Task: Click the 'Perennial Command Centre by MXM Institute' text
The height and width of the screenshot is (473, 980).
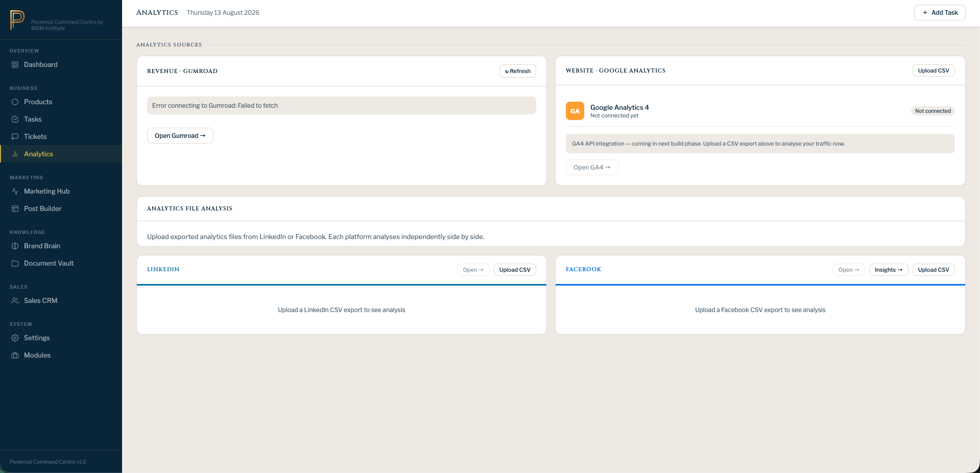Action: 67,25
